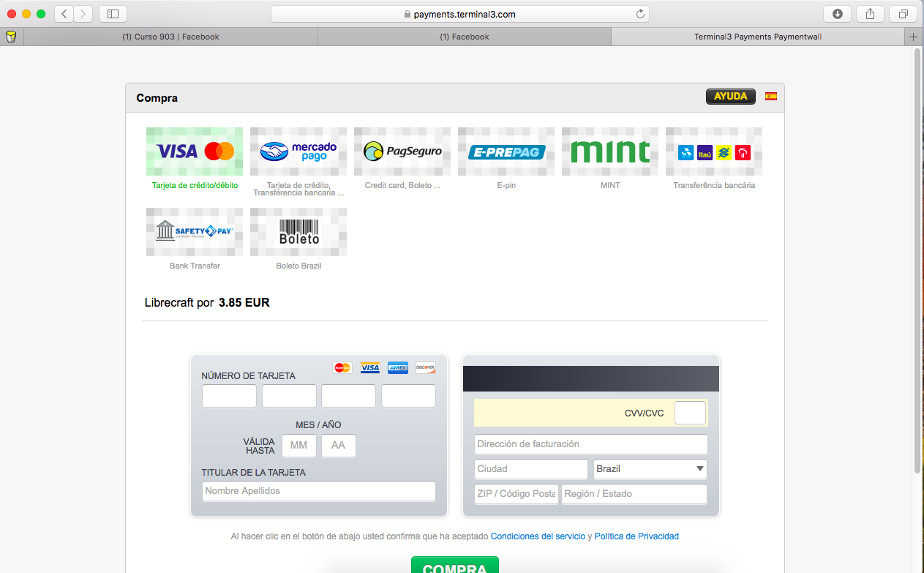Click the payments.terminal3.com address bar

point(460,14)
